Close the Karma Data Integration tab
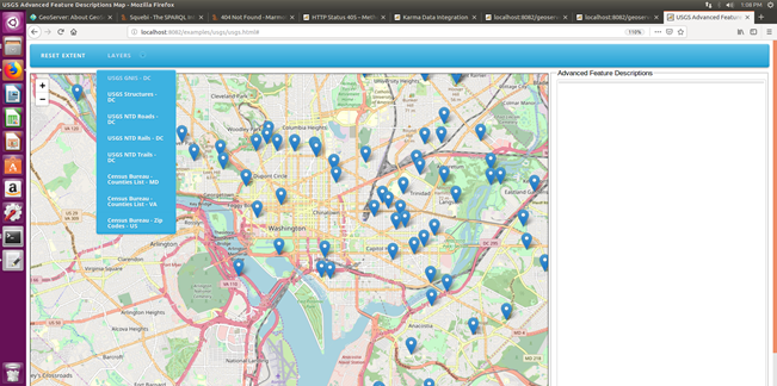The width and height of the screenshot is (777, 386). (474, 17)
